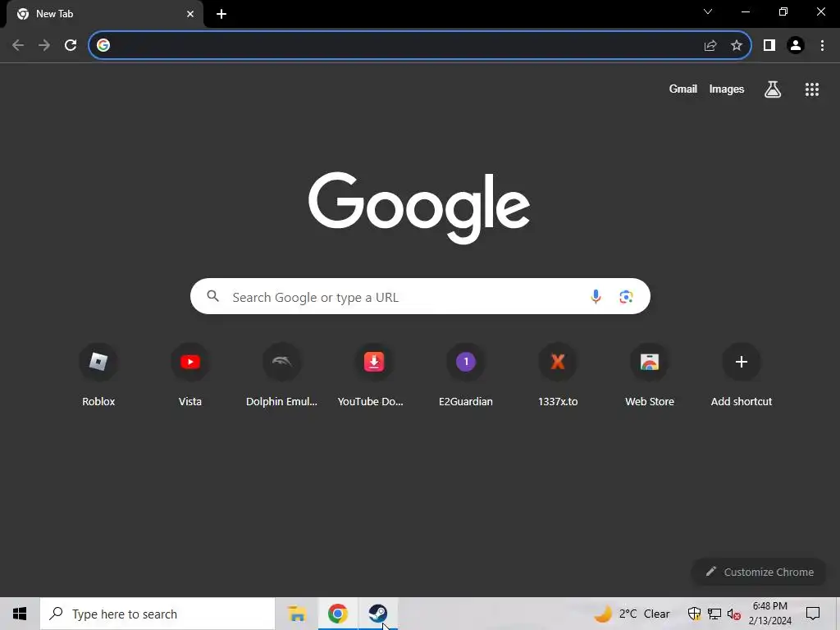This screenshot has width=840, height=630.
Task: Open the Vista YouTube shortcut
Action: 190,375
